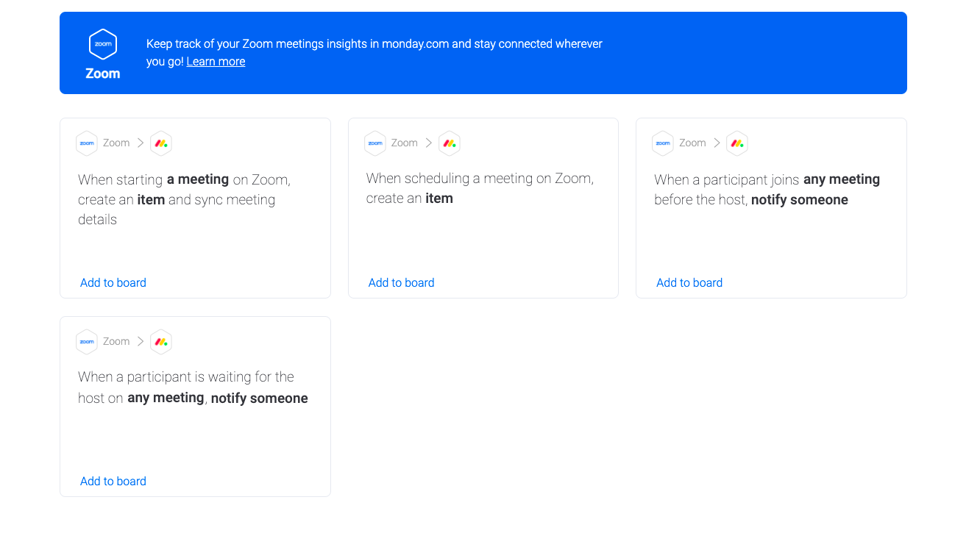The height and width of the screenshot is (536, 980).
Task: Click Add to board on the meeting start recipe
Action: (x=113, y=282)
